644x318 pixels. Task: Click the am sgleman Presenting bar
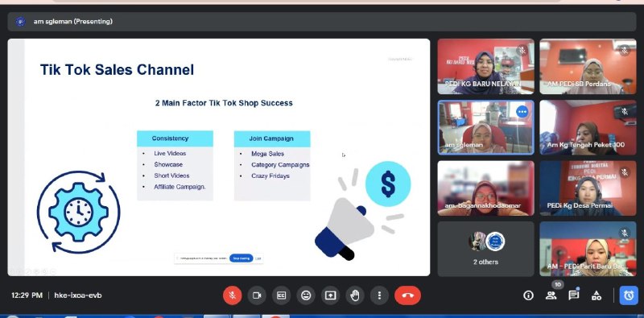[321, 22]
